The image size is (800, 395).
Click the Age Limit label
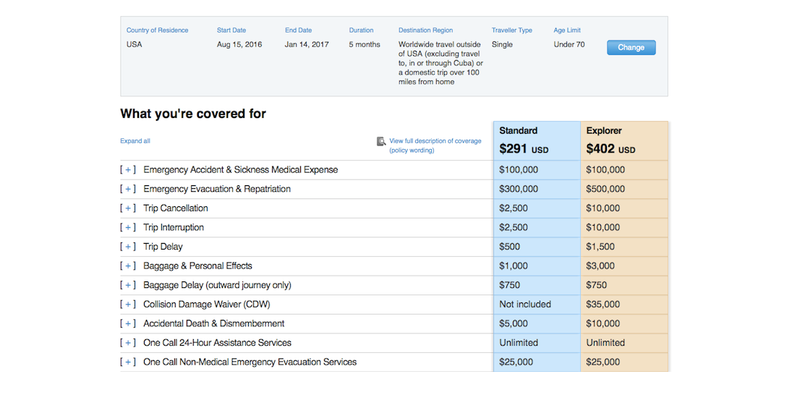pos(567,30)
